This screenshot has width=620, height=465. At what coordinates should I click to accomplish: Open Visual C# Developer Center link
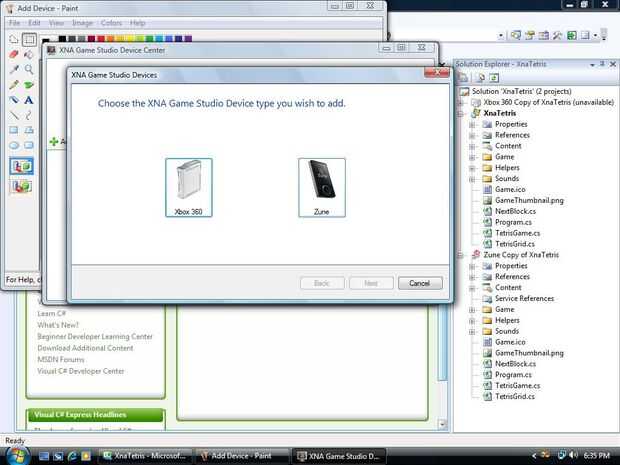[x=81, y=371]
